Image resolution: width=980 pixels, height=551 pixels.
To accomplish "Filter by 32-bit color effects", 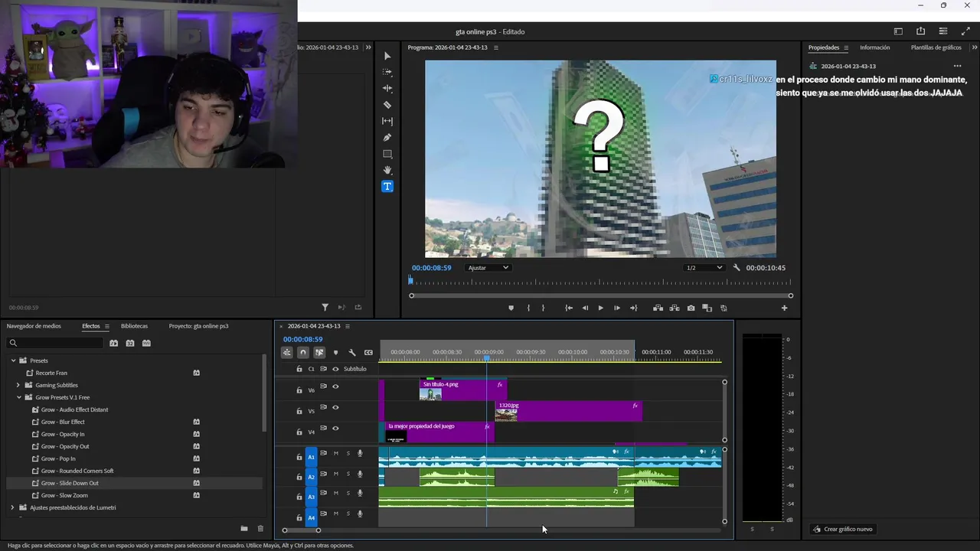I will pyautogui.click(x=130, y=343).
